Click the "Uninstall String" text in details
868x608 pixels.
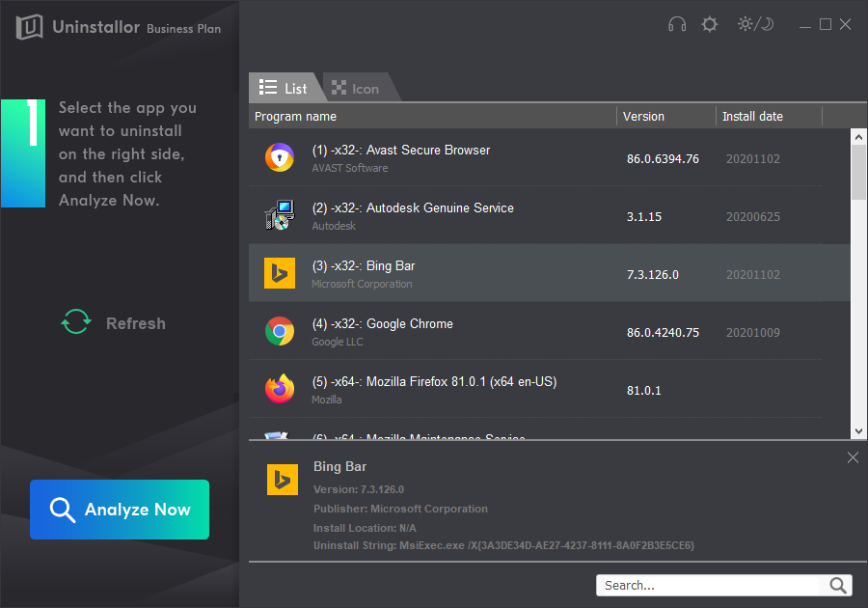(503, 546)
